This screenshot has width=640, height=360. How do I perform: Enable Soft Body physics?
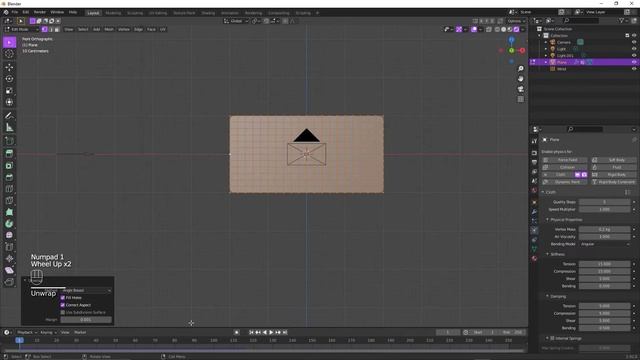click(x=614, y=160)
